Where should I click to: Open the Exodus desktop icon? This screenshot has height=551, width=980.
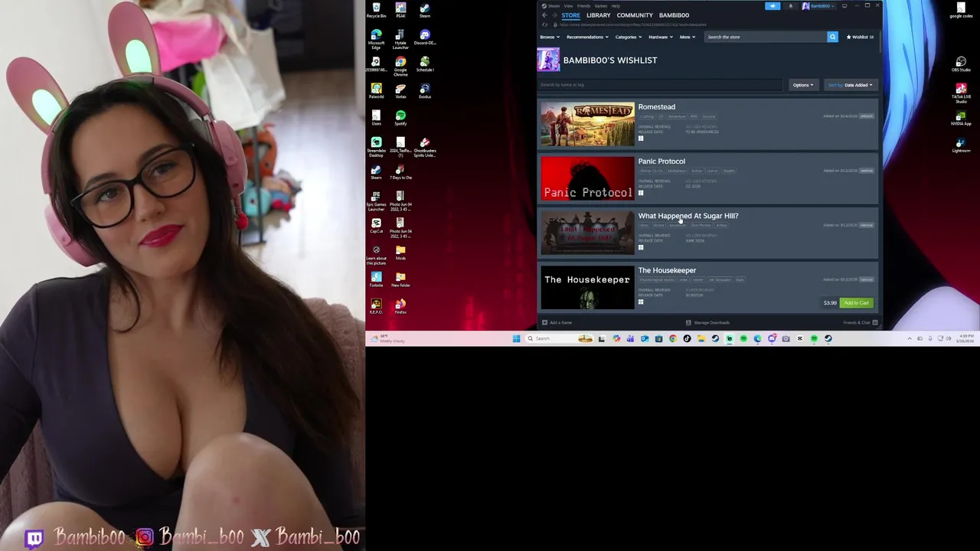point(425,91)
